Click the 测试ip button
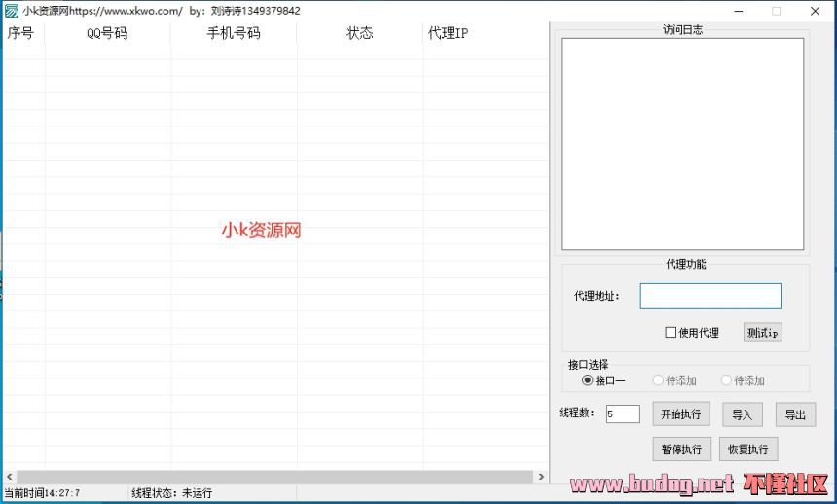 tap(762, 333)
